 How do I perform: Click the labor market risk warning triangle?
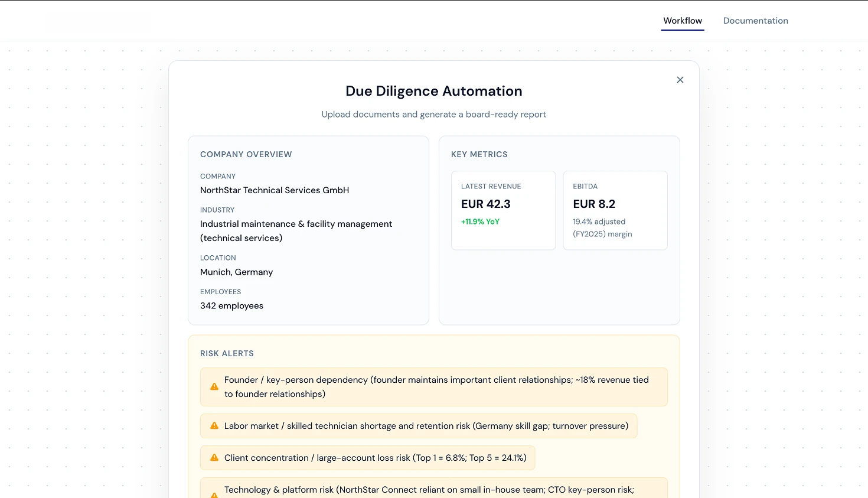(x=214, y=425)
